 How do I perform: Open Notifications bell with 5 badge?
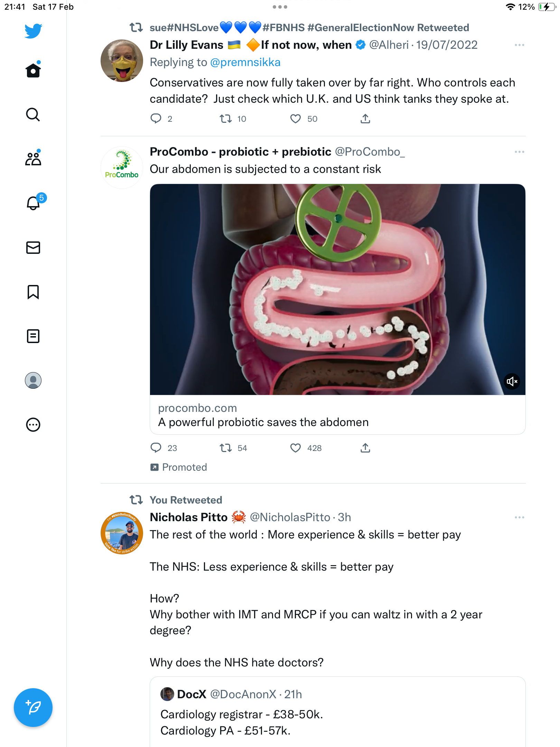click(x=34, y=203)
